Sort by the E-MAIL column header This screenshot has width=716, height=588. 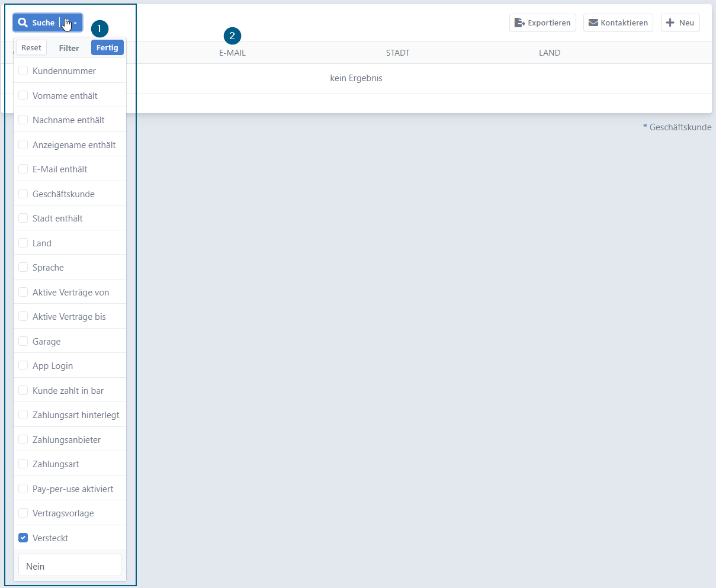pyautogui.click(x=232, y=53)
